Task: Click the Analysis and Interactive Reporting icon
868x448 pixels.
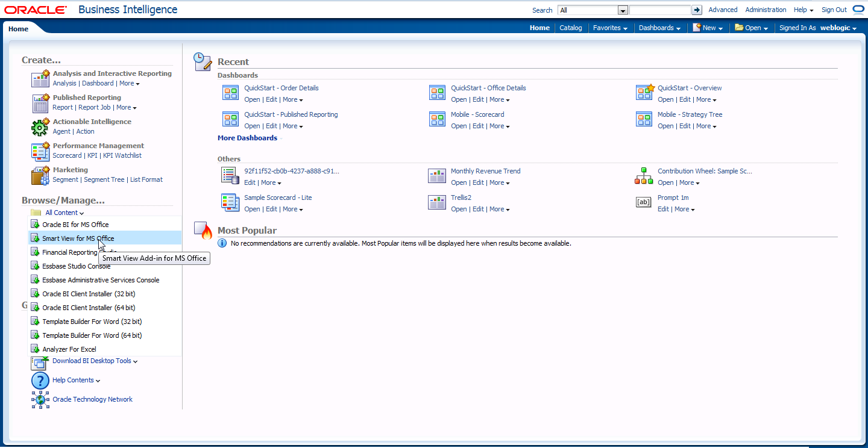Action: point(40,78)
